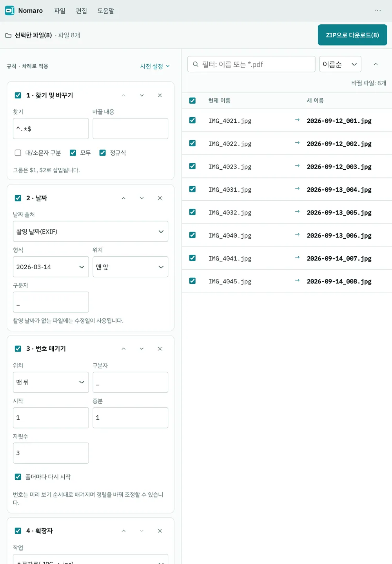The width and height of the screenshot is (392, 564).
Task: Uncheck the 정규식 option
Action: [103, 153]
